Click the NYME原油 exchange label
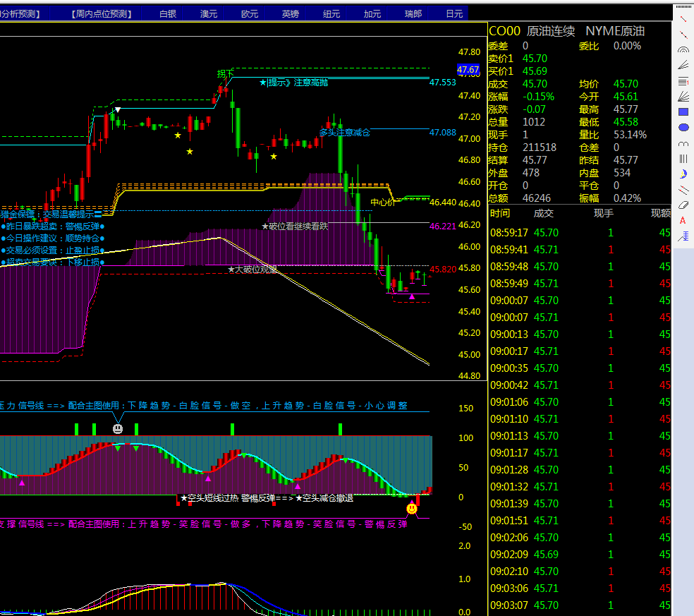694x616 pixels. [x=615, y=31]
